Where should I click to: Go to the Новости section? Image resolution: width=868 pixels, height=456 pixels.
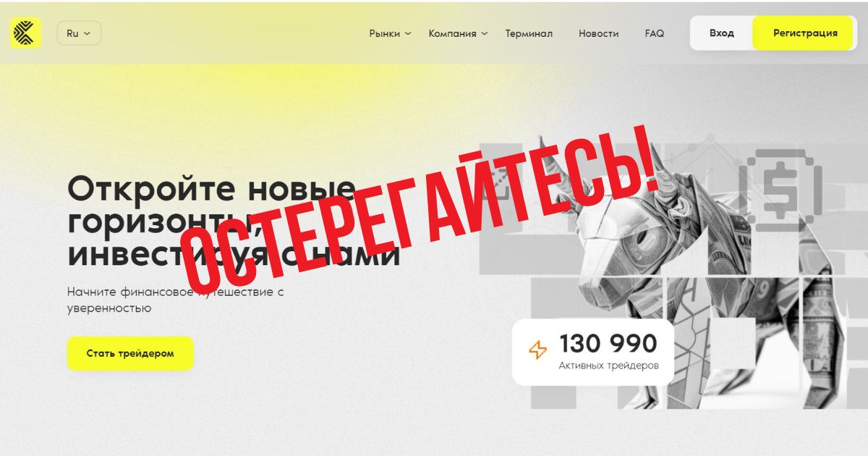click(x=598, y=33)
